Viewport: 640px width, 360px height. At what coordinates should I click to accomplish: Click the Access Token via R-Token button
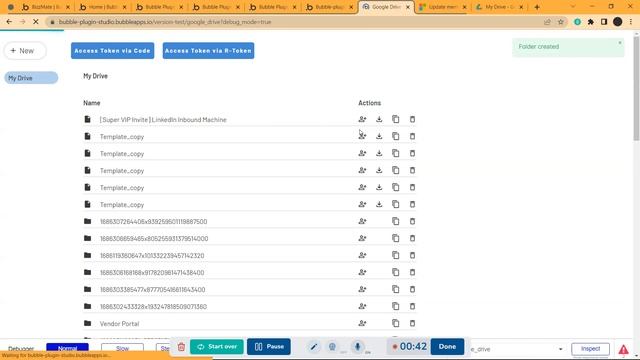[208, 51]
